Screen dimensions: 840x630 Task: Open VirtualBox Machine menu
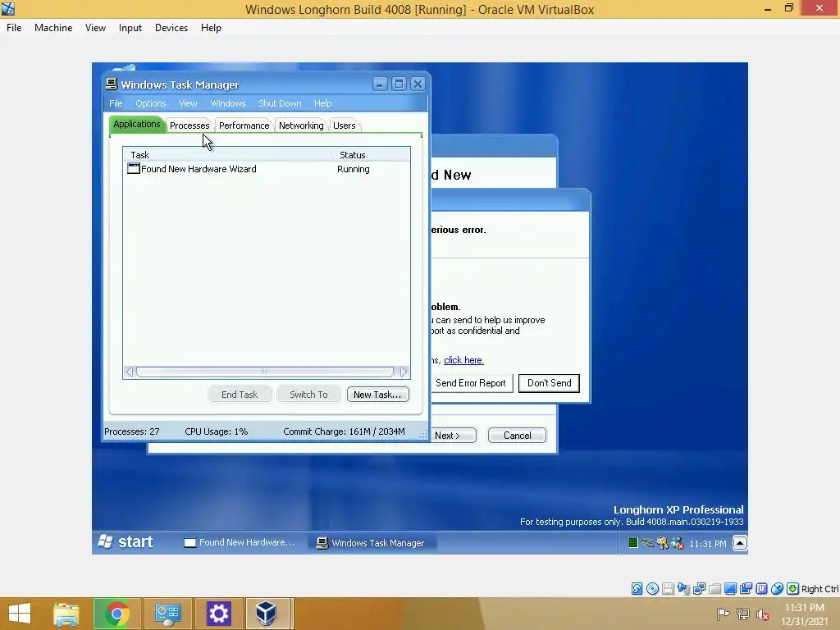[53, 28]
